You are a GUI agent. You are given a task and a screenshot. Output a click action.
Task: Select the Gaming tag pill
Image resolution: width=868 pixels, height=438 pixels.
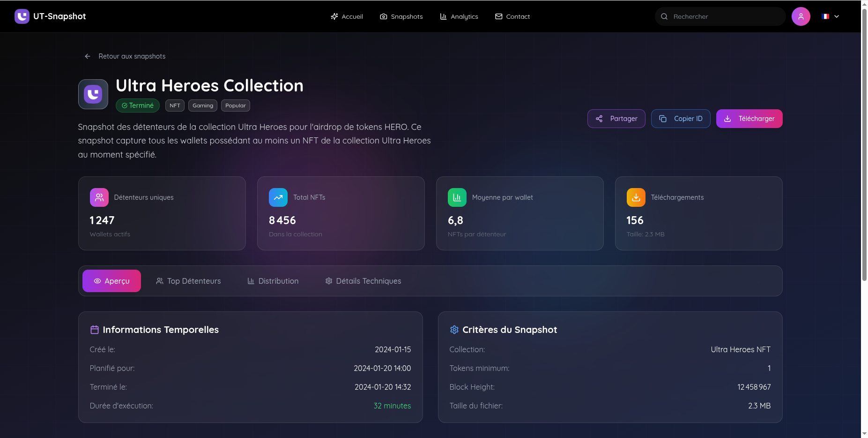pos(202,106)
